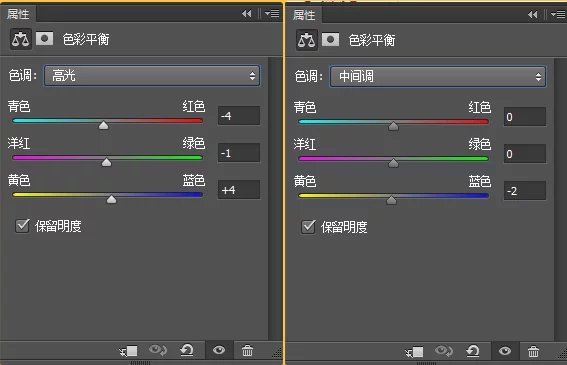Click the 青色–红色 slider handle in the 高光 panel
This screenshot has width=567, height=365.
(x=104, y=125)
